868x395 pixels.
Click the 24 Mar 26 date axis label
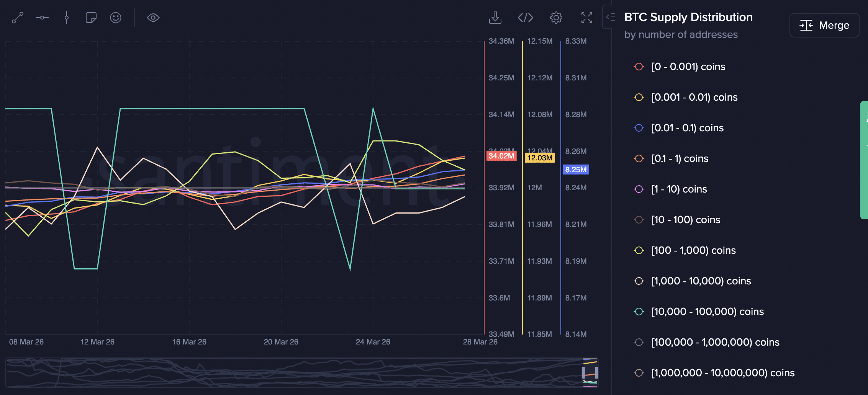pyautogui.click(x=372, y=342)
